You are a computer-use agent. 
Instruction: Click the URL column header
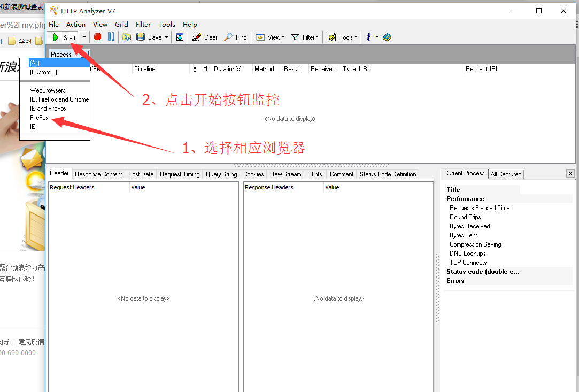click(410, 69)
